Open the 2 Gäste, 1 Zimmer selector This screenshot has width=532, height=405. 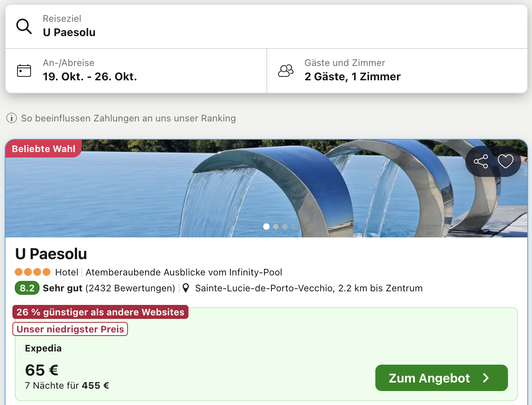[x=352, y=76]
